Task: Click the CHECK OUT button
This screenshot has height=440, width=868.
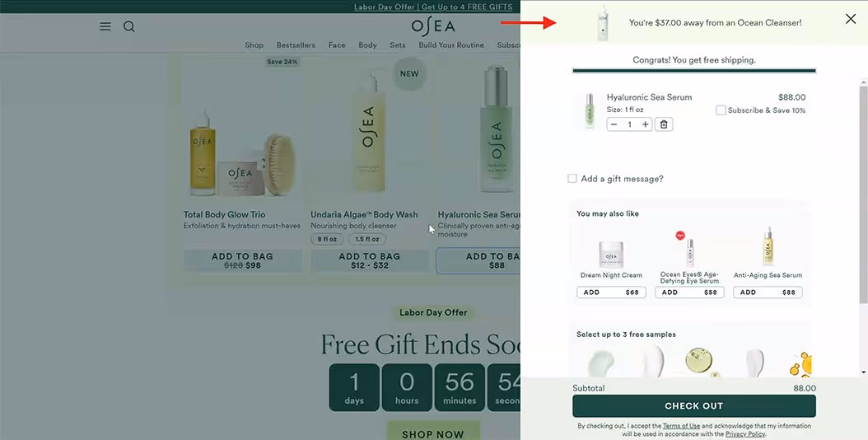Action: pos(693,405)
